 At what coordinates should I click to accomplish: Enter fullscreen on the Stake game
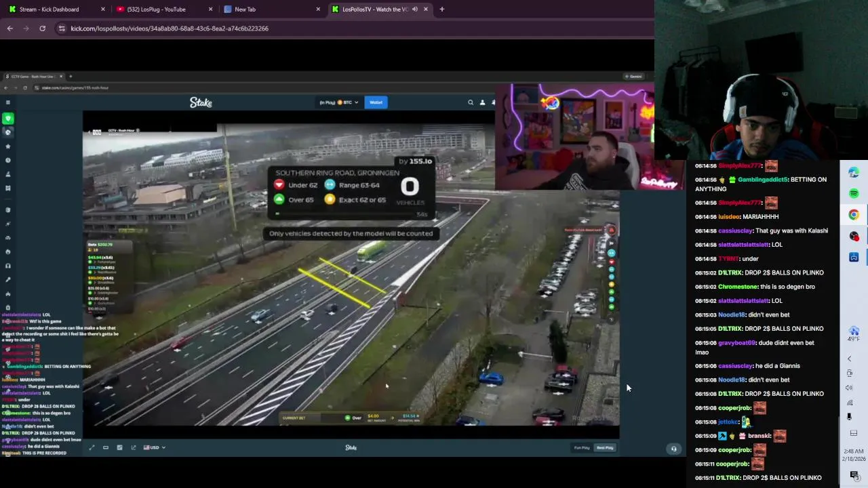coord(92,447)
